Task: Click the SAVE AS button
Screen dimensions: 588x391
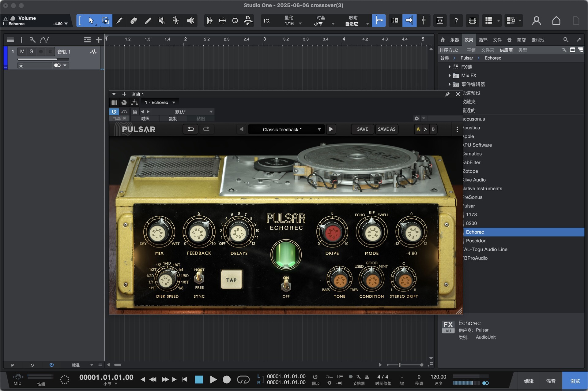Action: [386, 129]
